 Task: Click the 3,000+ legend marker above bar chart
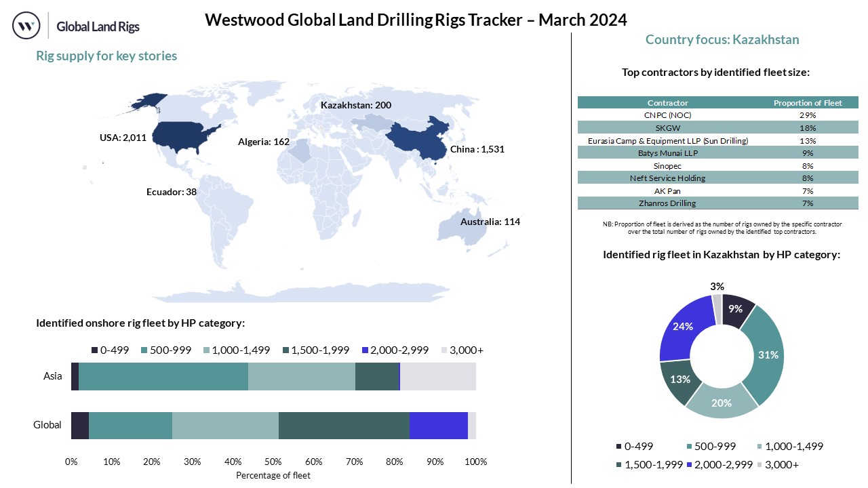[x=445, y=350]
